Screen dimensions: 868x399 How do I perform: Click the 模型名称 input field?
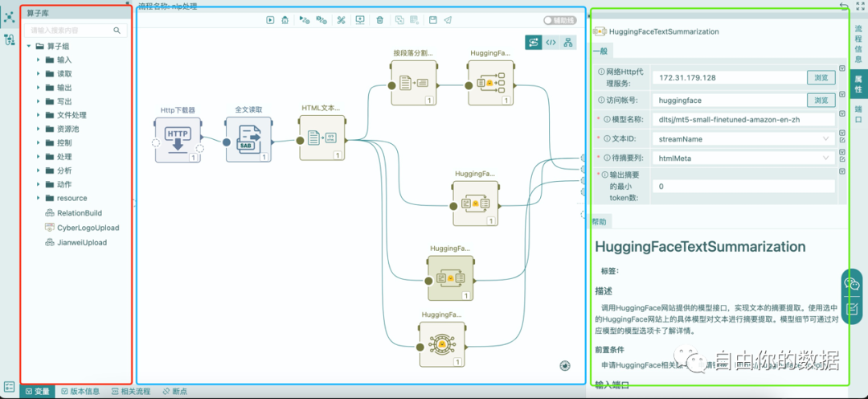743,119
